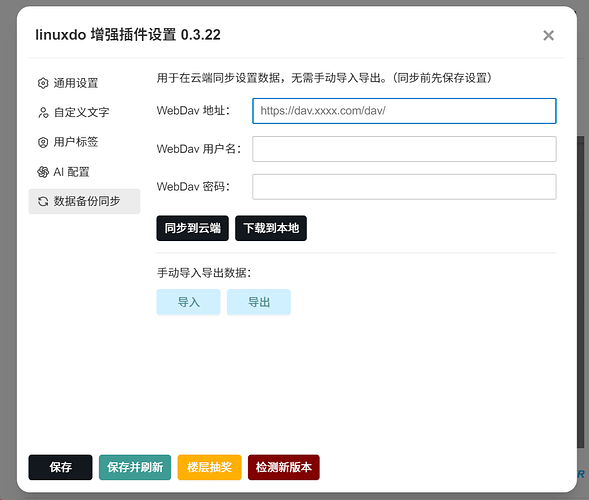Viewport: 589px width, 500px height.
Task: Select the 数据备份同步 tab
Action: pos(84,201)
